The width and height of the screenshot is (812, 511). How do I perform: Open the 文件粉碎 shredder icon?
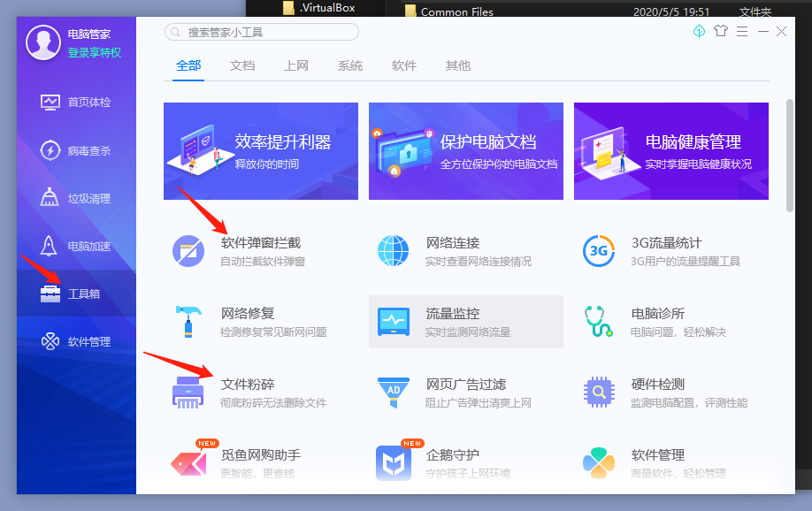[188, 393]
